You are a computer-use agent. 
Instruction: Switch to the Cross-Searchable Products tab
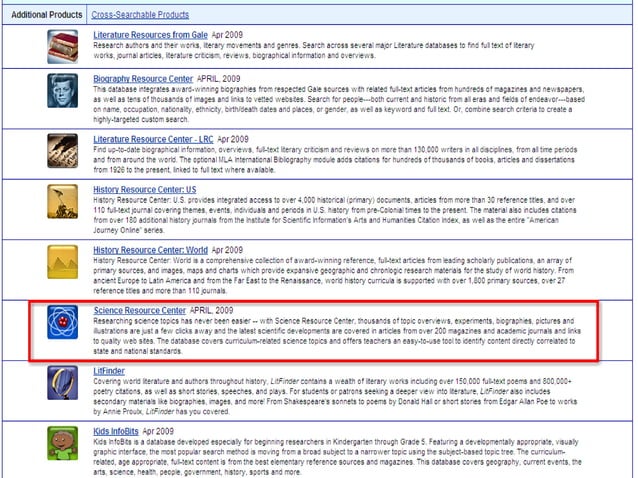[140, 15]
